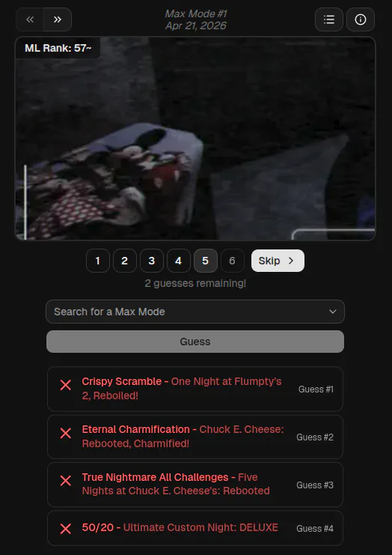
Task: Click the Skip button chevron arrow
Action: tap(291, 261)
